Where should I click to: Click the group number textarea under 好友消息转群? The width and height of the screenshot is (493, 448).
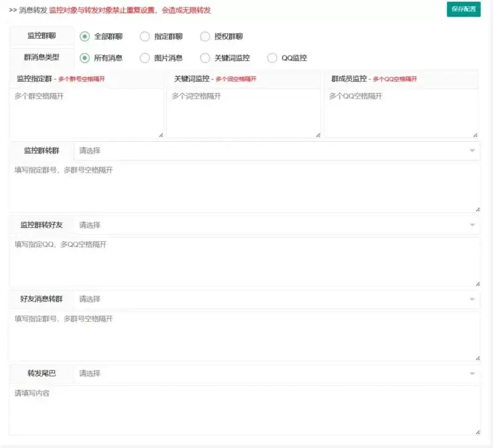pos(245,336)
